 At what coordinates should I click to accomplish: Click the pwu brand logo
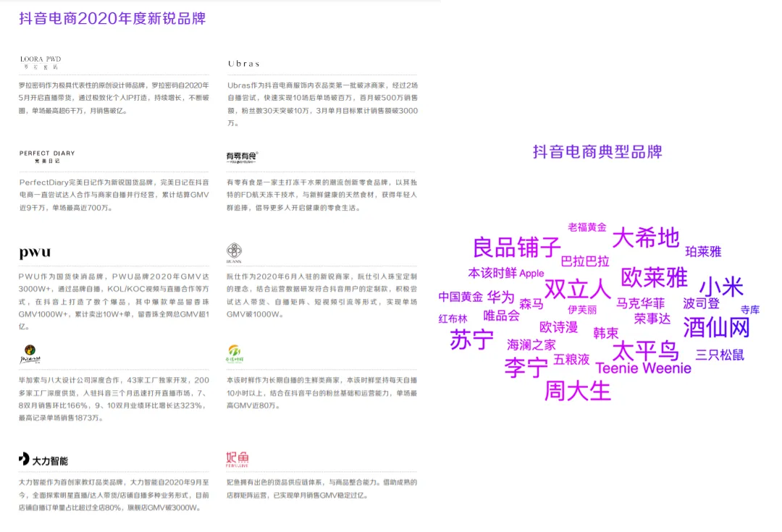point(35,252)
